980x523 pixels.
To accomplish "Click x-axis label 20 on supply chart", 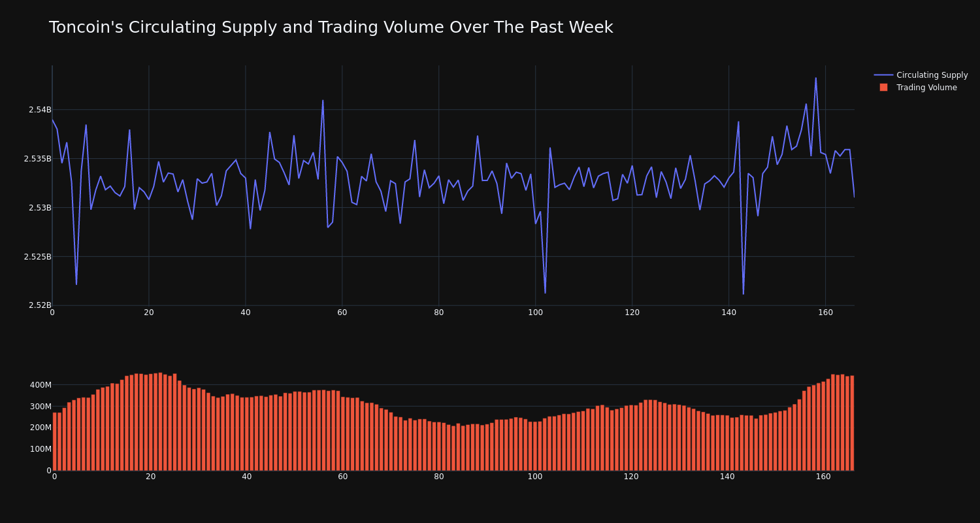I will (149, 312).
